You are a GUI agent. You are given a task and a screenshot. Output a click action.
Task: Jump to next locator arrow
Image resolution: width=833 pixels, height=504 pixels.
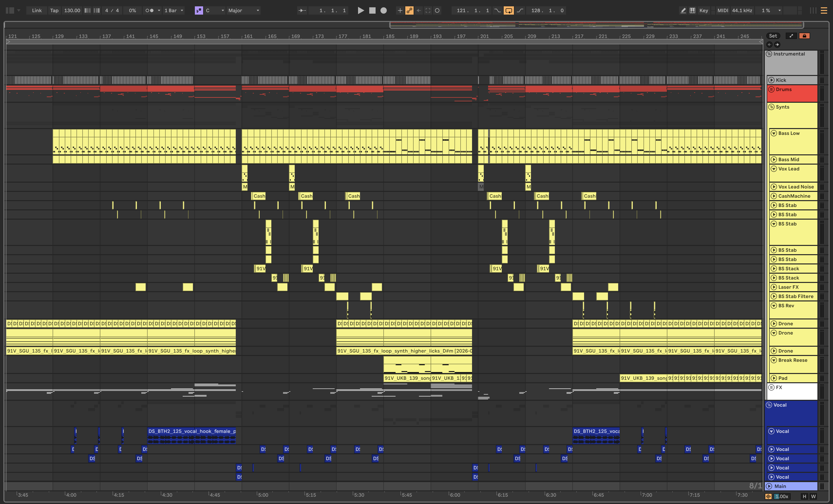click(x=777, y=45)
